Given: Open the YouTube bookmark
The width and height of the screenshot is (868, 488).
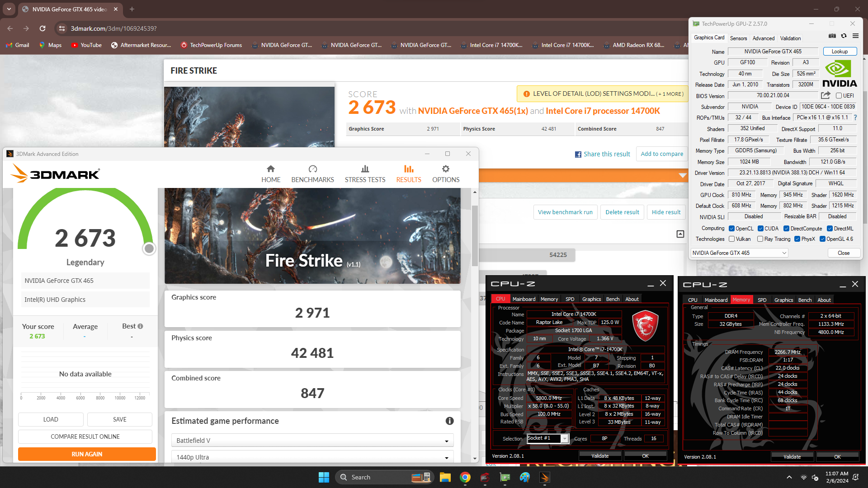Looking at the screenshot, I should (x=86, y=45).
